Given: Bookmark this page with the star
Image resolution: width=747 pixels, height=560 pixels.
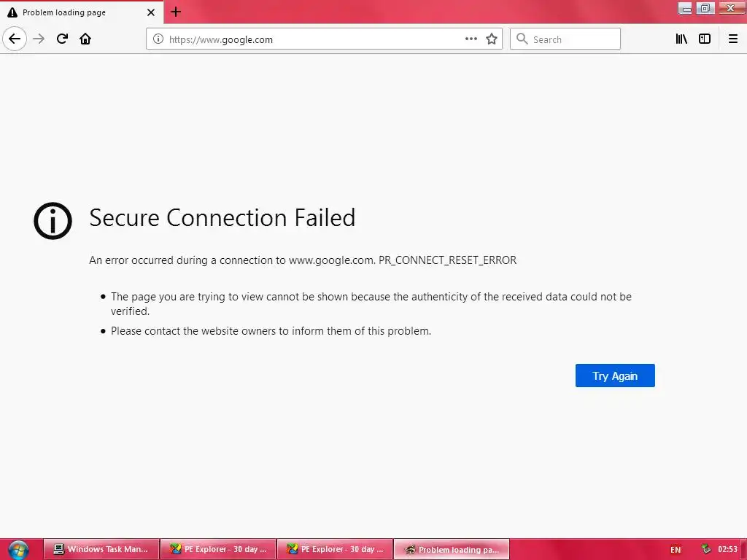Looking at the screenshot, I should (492, 39).
